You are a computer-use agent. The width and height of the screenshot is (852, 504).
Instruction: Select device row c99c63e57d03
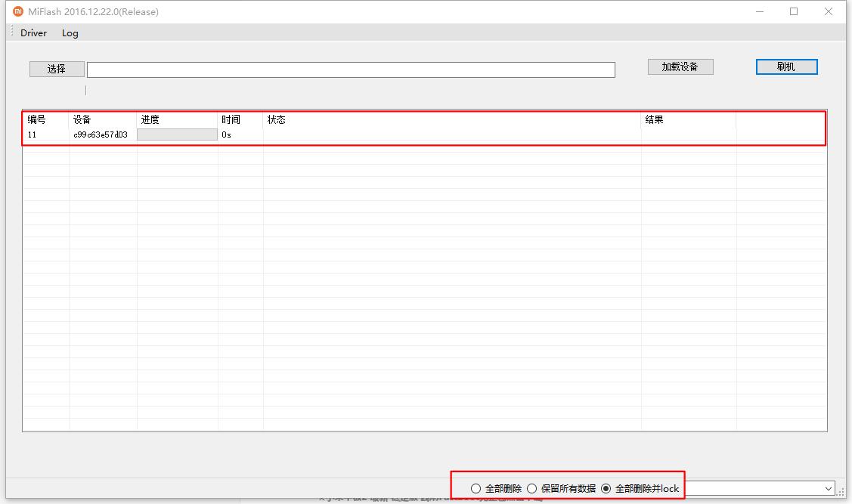pos(100,135)
